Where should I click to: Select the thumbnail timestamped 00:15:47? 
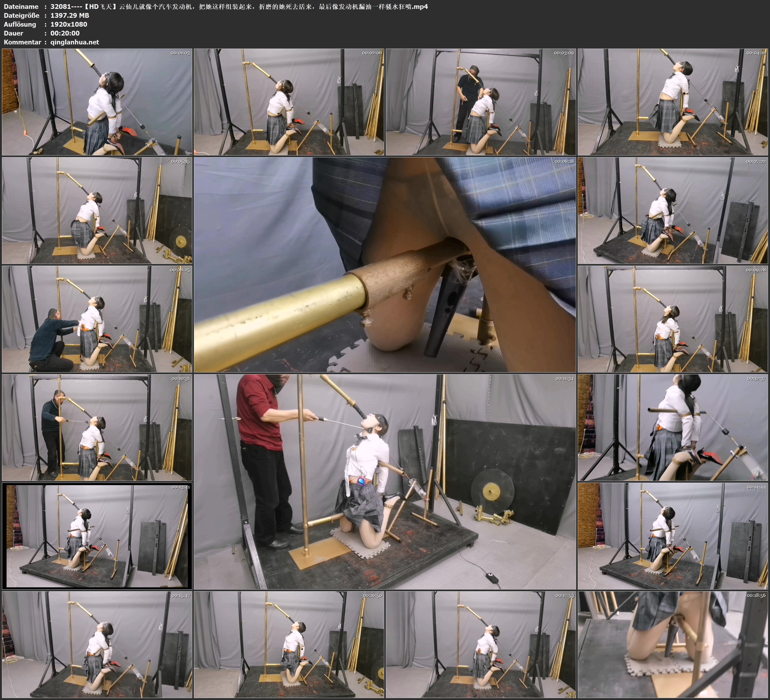coord(97,644)
